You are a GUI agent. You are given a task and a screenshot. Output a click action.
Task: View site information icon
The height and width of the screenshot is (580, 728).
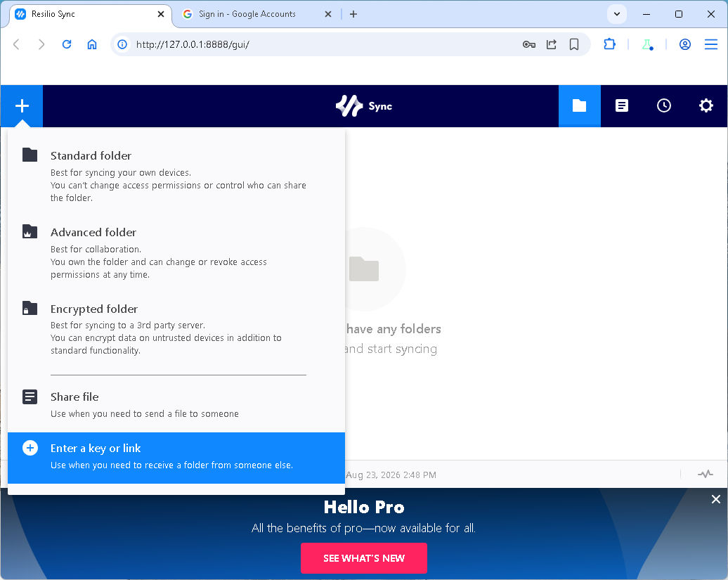[x=122, y=44]
